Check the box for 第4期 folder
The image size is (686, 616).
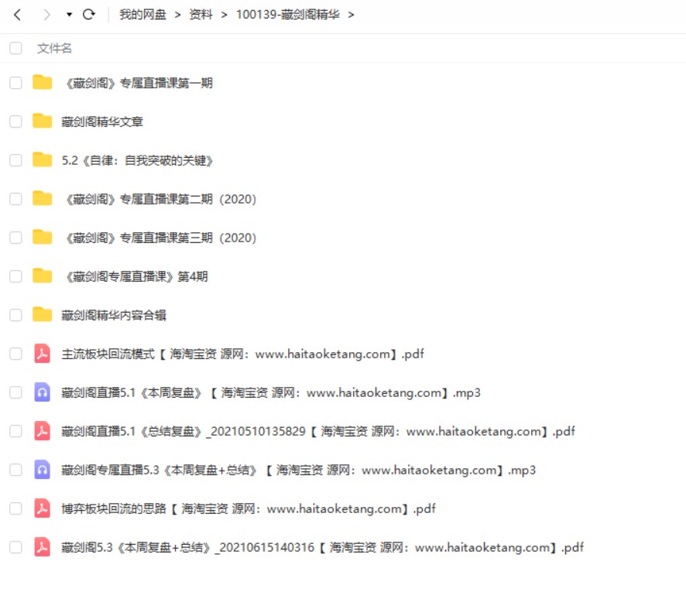15,276
